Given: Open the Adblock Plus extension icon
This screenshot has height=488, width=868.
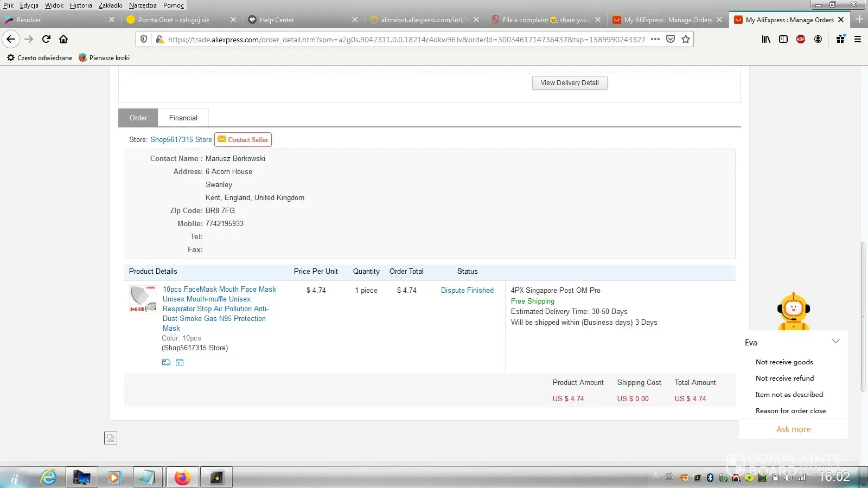Looking at the screenshot, I should (x=800, y=39).
